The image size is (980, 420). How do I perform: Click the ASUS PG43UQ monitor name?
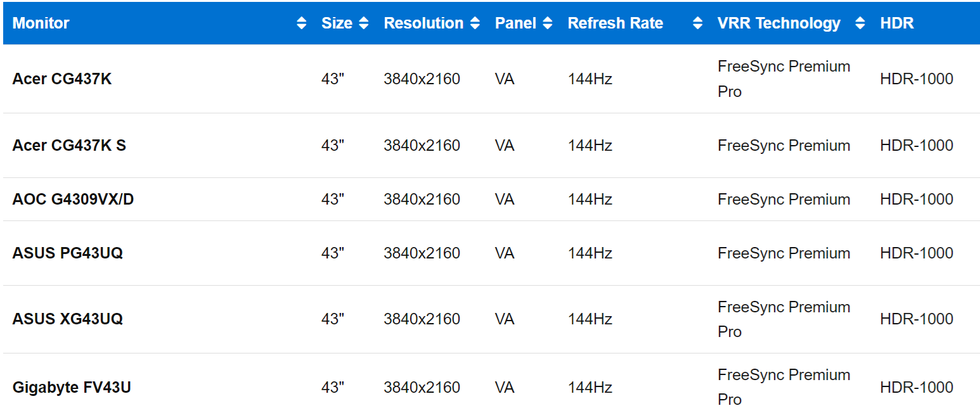(68, 253)
